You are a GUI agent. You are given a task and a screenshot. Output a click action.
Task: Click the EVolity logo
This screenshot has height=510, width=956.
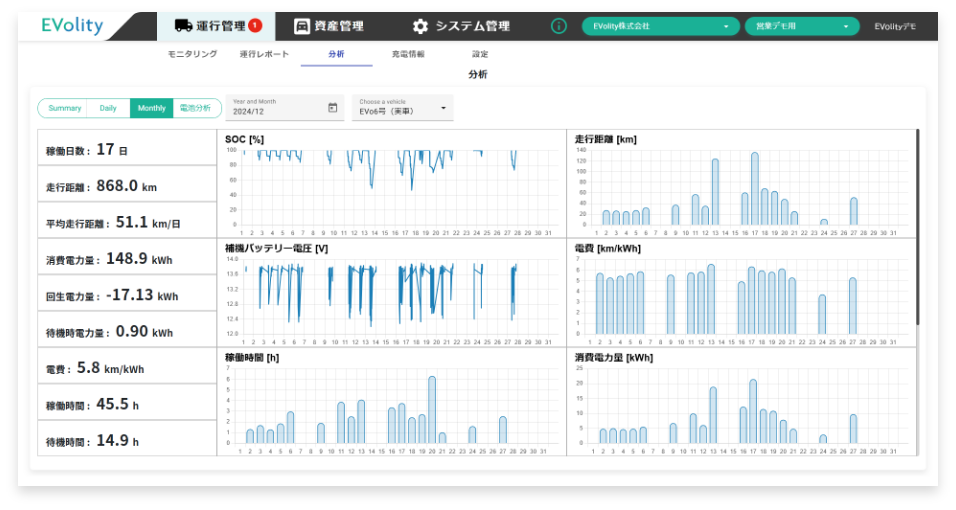(72, 26)
